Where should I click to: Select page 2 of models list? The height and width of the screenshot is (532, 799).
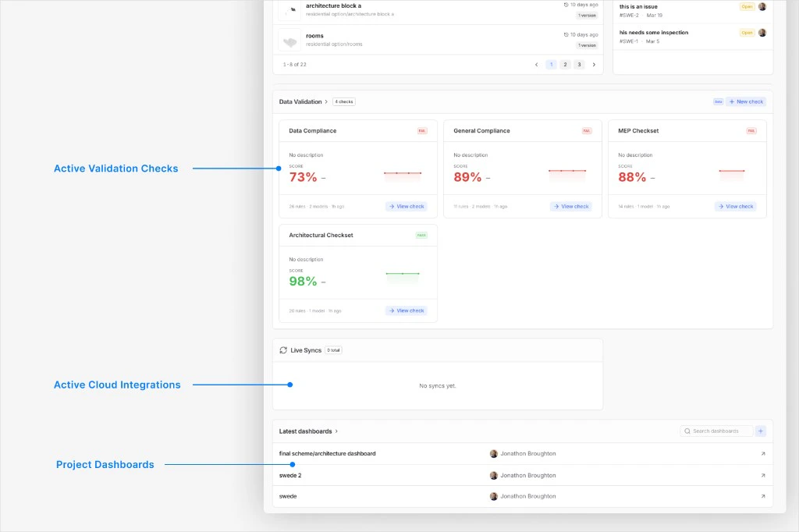(x=565, y=65)
